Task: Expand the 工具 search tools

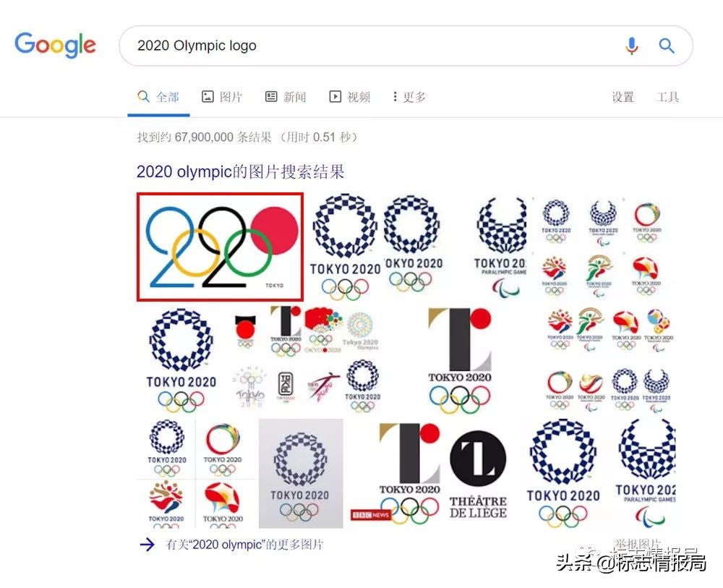Action: pyautogui.click(x=668, y=96)
